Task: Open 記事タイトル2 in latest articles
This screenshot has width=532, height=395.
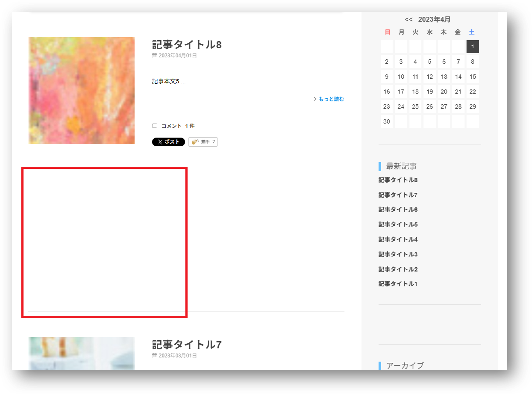Action: (x=398, y=269)
